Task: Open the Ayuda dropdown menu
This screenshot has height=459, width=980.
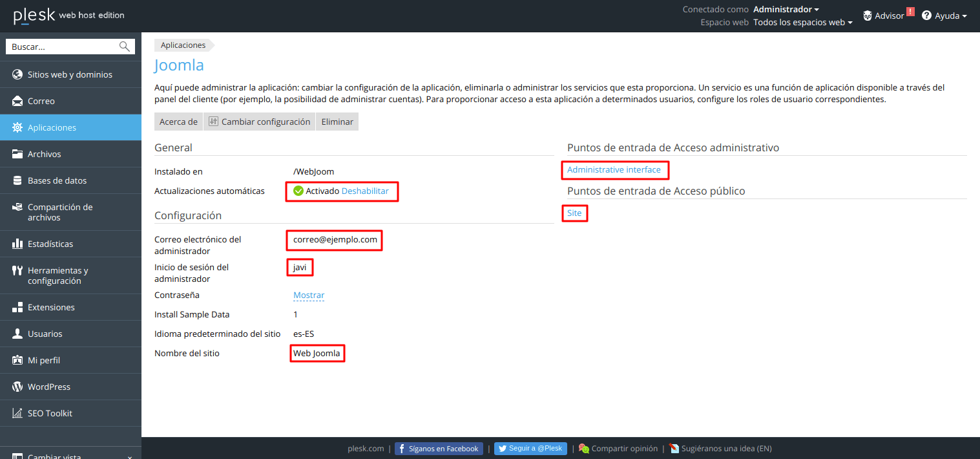Action: click(x=944, y=16)
